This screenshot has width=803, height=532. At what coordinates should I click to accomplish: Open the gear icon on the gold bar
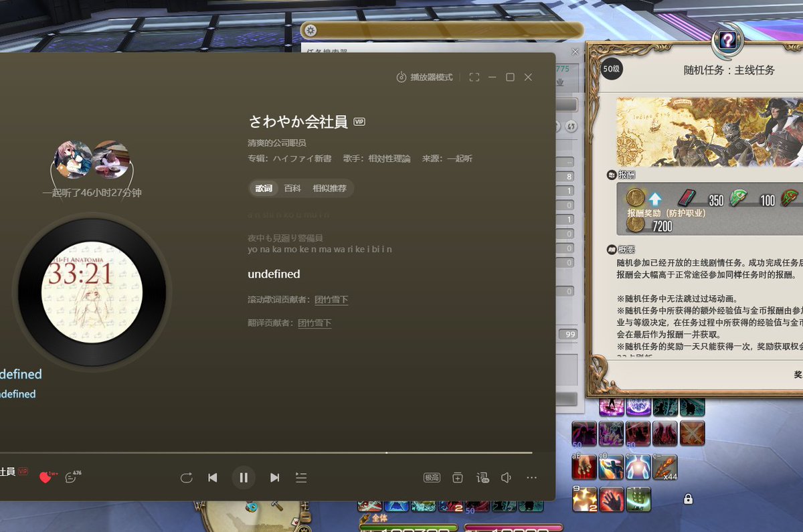[x=310, y=30]
